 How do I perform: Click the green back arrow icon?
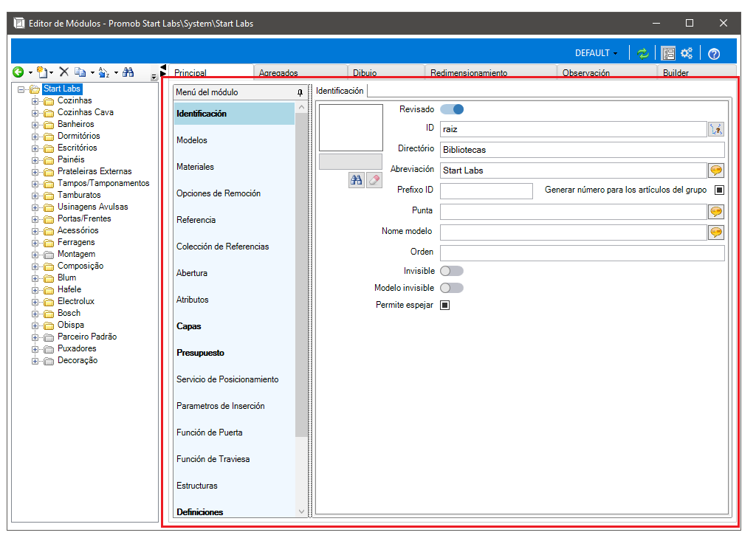coord(18,72)
